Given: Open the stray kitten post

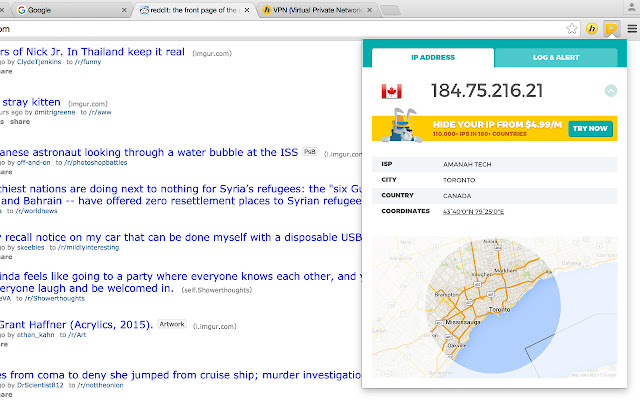Looking at the screenshot, I should (31, 102).
